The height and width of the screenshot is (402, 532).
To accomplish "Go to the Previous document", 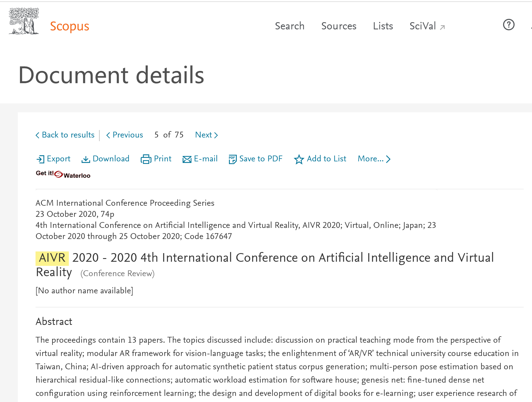I will pyautogui.click(x=125, y=135).
